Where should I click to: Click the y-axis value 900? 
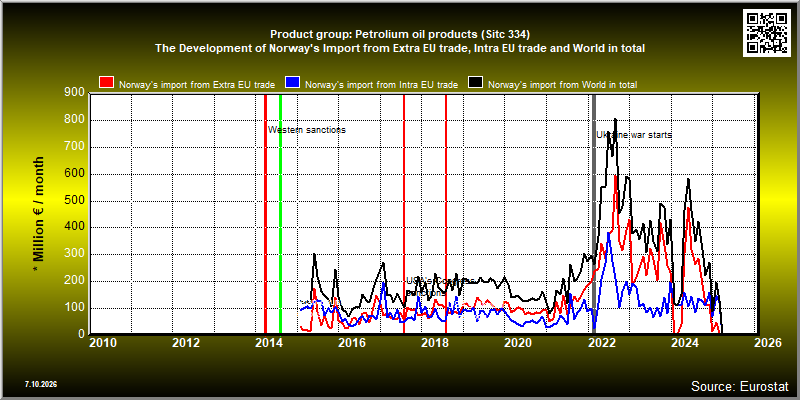tap(75, 92)
